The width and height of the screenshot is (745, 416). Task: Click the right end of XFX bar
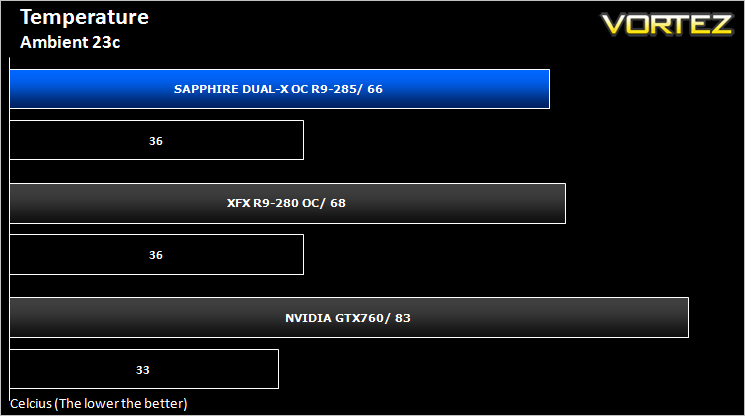point(563,203)
